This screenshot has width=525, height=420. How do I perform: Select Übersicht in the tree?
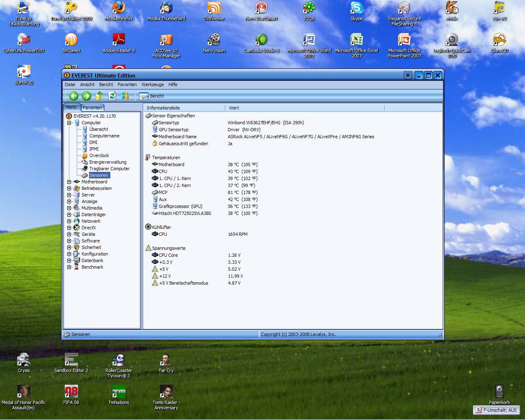coord(98,129)
